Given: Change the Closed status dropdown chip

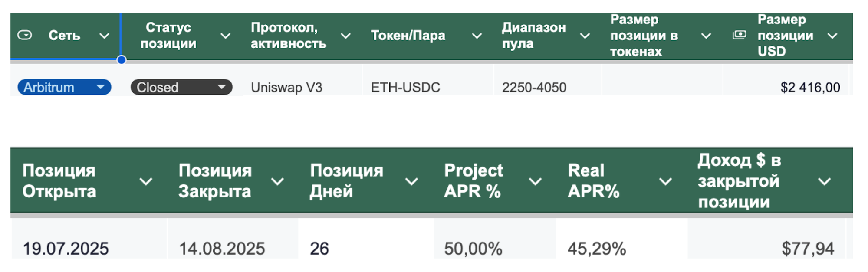Looking at the screenshot, I should coord(181,87).
